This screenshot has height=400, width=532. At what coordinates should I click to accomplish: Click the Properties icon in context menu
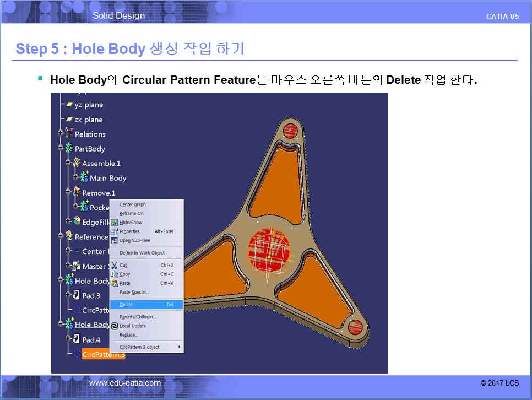coord(115,231)
